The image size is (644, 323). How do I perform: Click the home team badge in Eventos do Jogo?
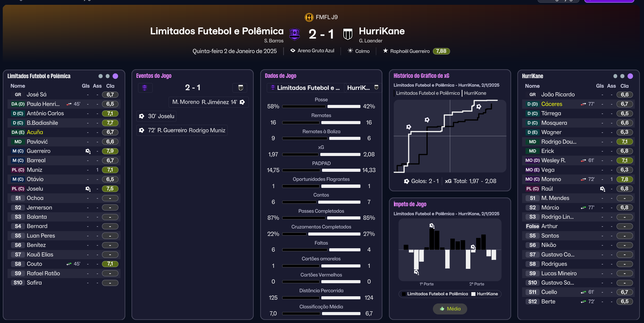pos(145,88)
